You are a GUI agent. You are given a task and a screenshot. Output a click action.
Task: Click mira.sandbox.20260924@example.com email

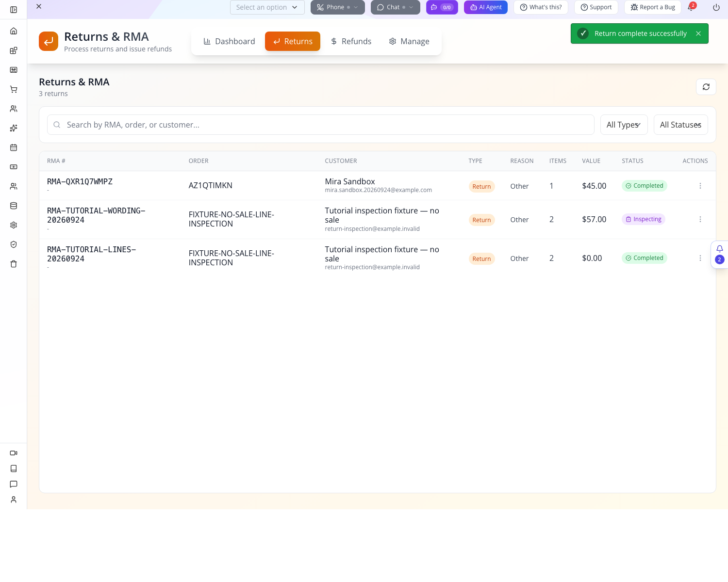click(378, 190)
